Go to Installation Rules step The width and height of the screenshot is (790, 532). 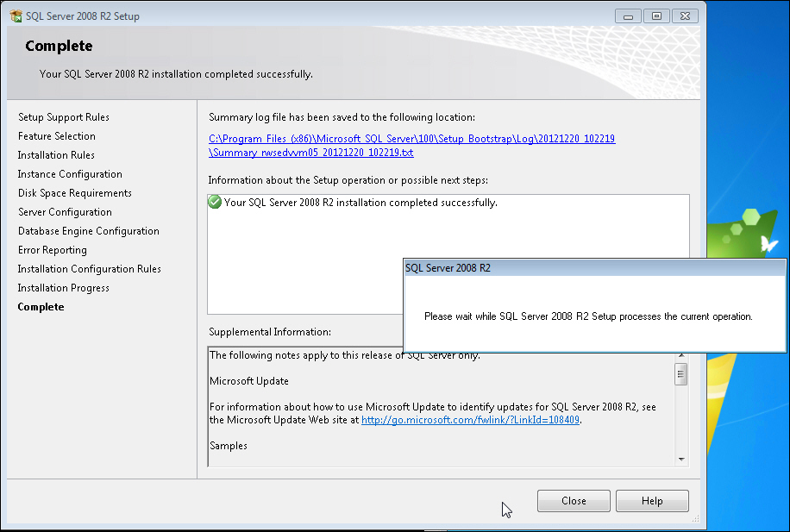coord(56,155)
